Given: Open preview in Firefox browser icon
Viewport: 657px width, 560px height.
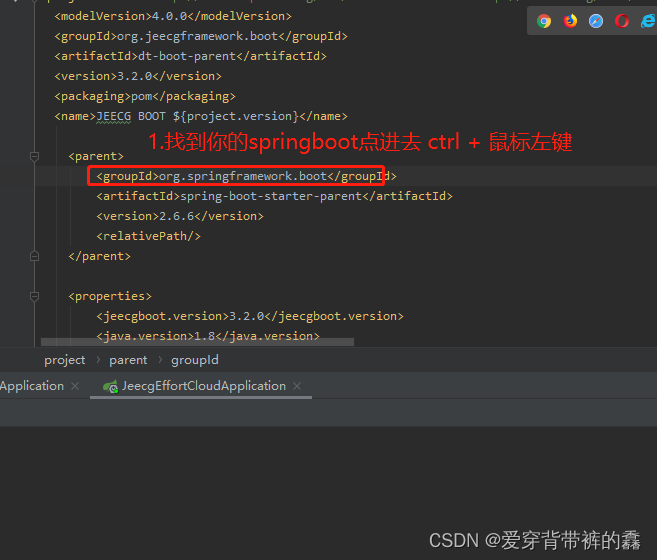Looking at the screenshot, I should tap(570, 21).
